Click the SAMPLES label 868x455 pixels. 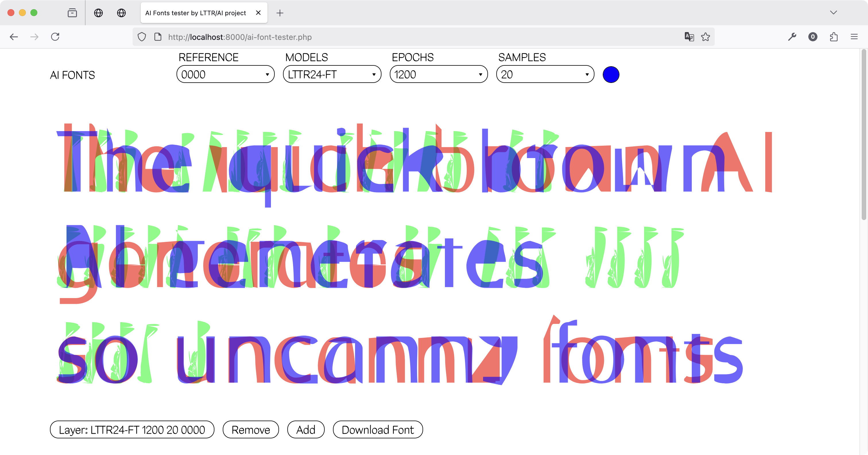coord(522,57)
